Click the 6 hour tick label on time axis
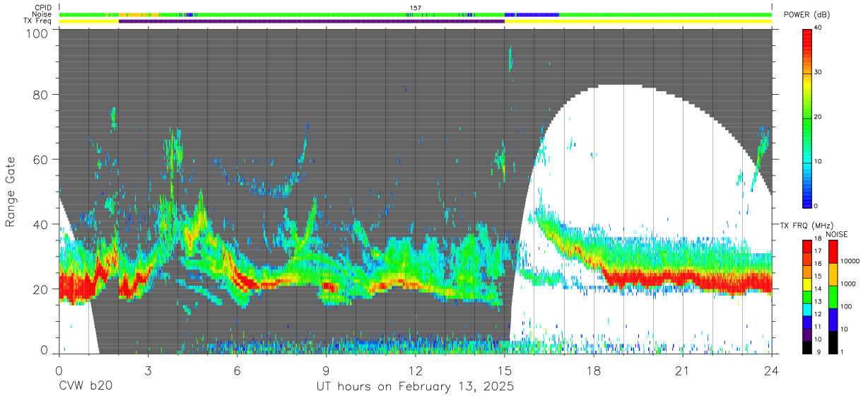 tap(237, 371)
